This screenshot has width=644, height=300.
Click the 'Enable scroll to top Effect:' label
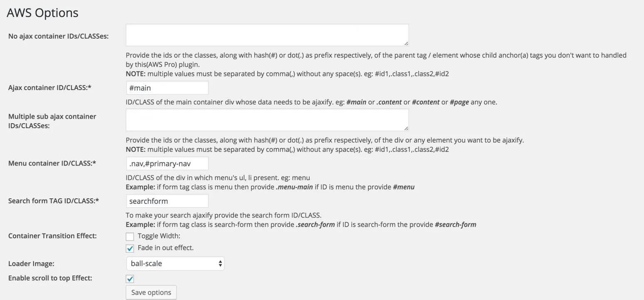[50, 278]
